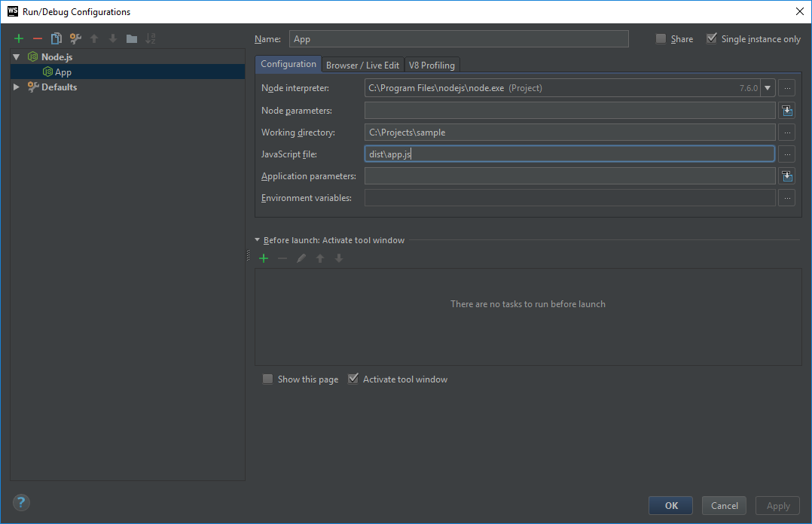This screenshot has width=812, height=524.
Task: Open the help question mark
Action: coord(21,502)
